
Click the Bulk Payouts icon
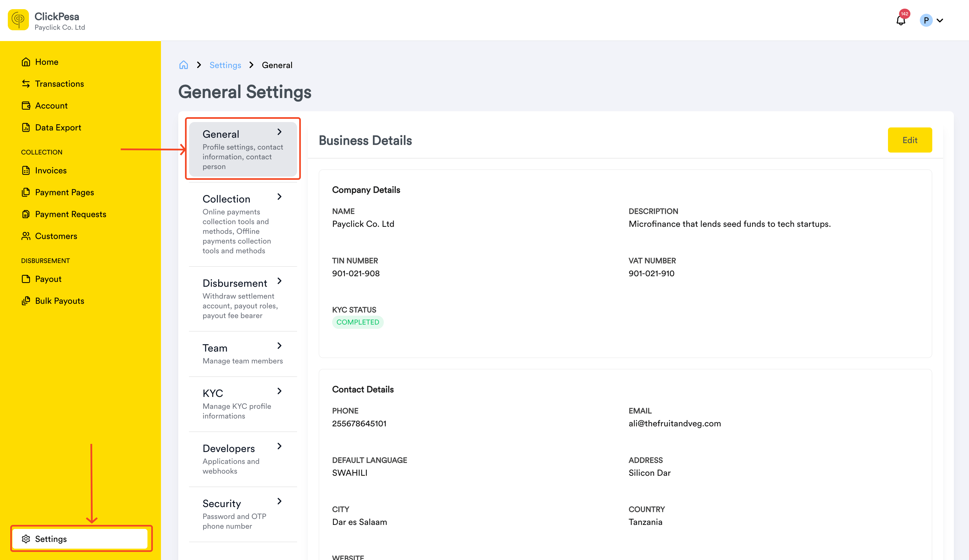[26, 301]
